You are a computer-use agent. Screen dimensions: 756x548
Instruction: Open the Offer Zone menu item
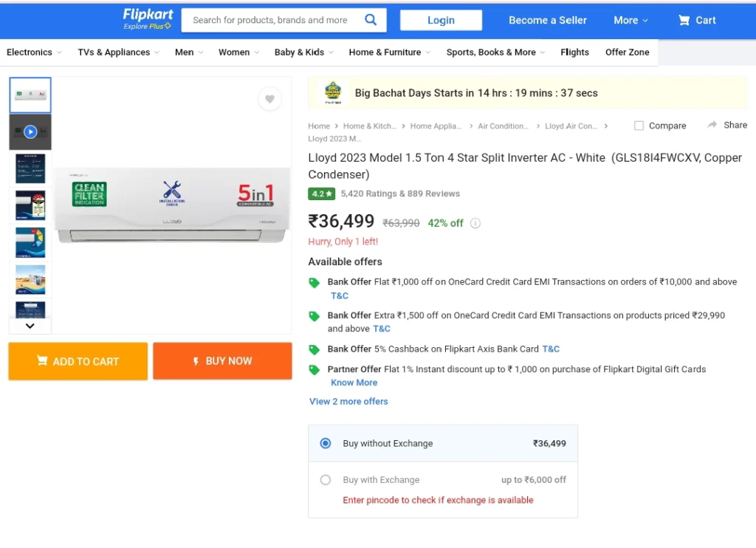[x=627, y=52]
